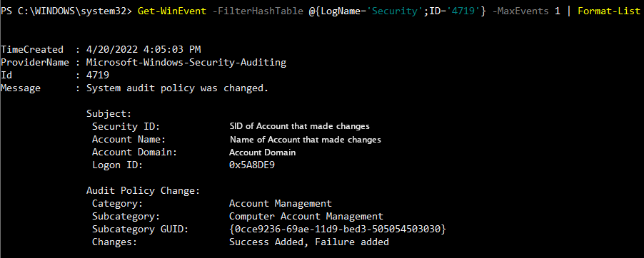The image size is (644, 258).
Task: Click the Format-List cmdlet text
Action: click(609, 11)
